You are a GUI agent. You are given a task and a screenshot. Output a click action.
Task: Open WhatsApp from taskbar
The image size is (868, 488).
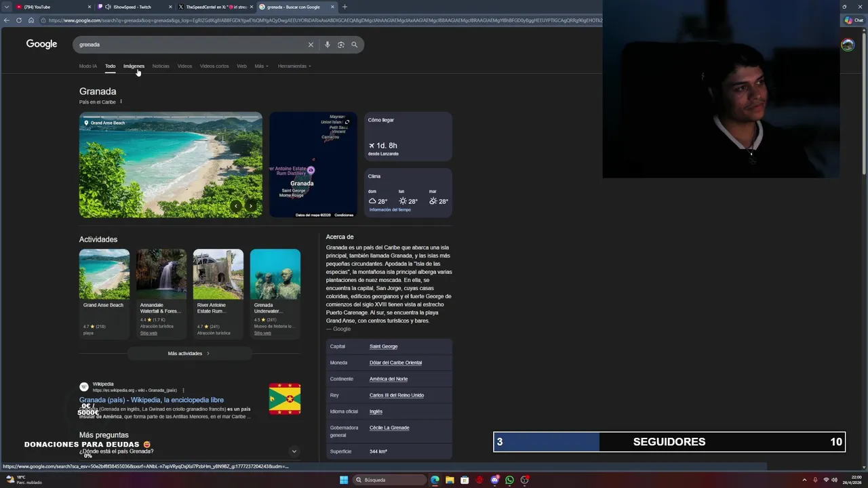click(509, 480)
